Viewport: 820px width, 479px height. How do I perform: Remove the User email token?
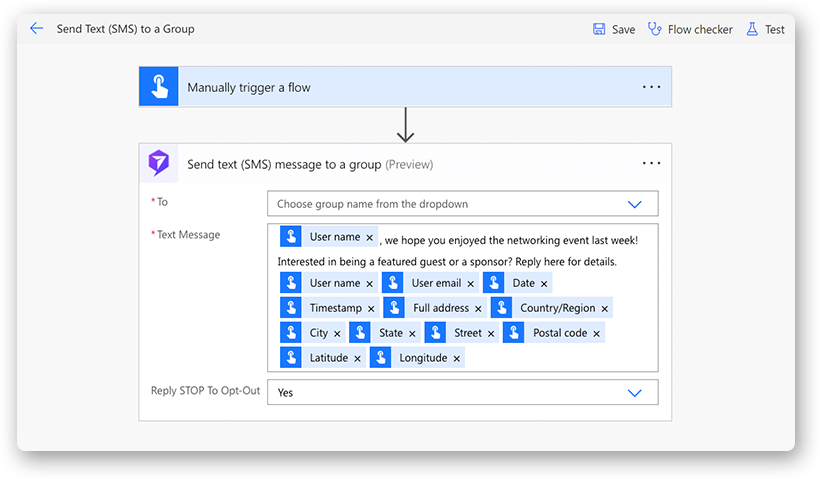coord(470,283)
